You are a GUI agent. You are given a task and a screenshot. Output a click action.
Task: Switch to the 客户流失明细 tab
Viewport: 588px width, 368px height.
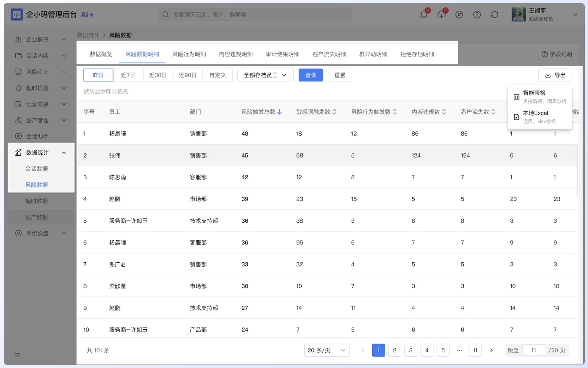329,54
